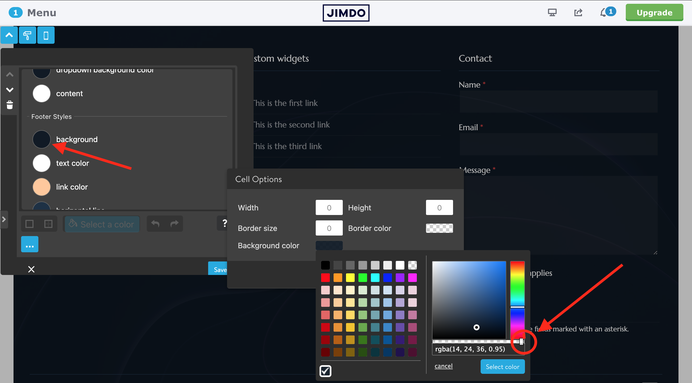Confirm with the Select color button
692x383 pixels.
[x=503, y=367]
